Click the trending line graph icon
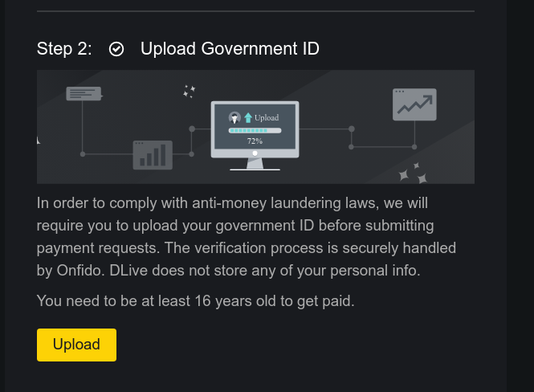 coord(414,104)
